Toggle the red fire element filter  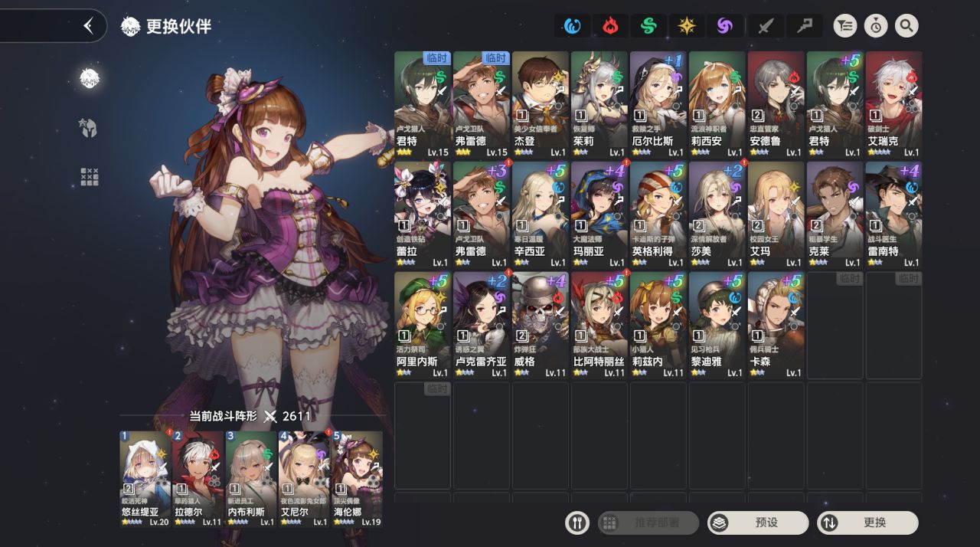coord(610,26)
